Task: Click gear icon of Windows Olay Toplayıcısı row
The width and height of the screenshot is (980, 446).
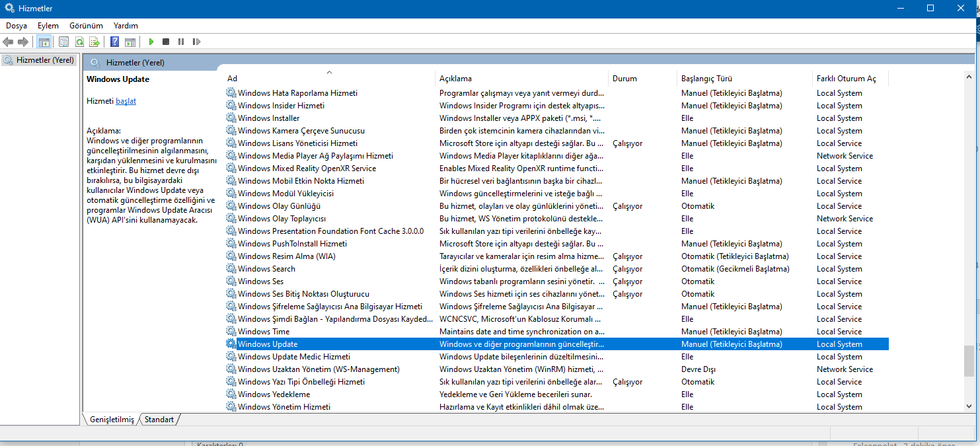Action: 231,219
